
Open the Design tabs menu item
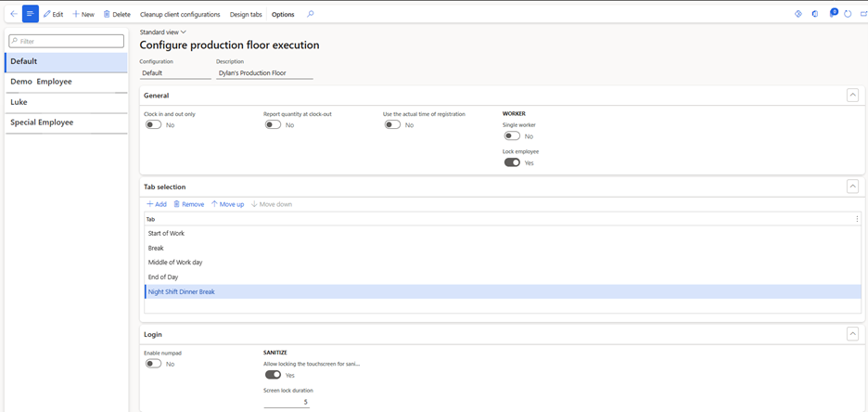pyautogui.click(x=246, y=14)
